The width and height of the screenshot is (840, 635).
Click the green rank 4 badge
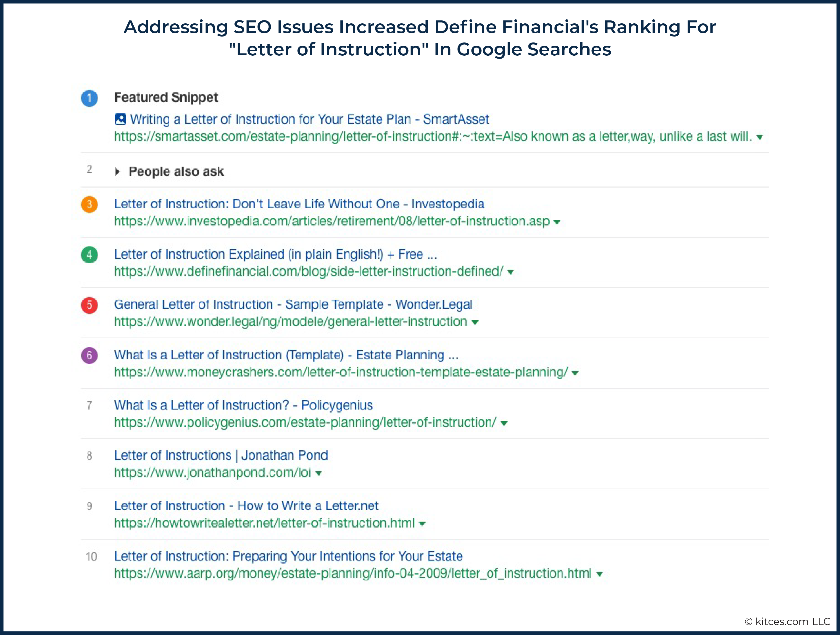click(x=89, y=255)
